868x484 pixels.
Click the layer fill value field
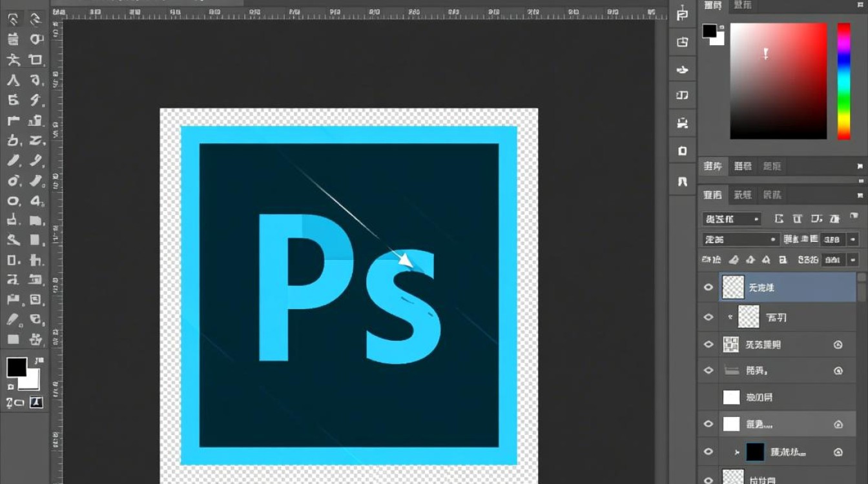(x=832, y=259)
